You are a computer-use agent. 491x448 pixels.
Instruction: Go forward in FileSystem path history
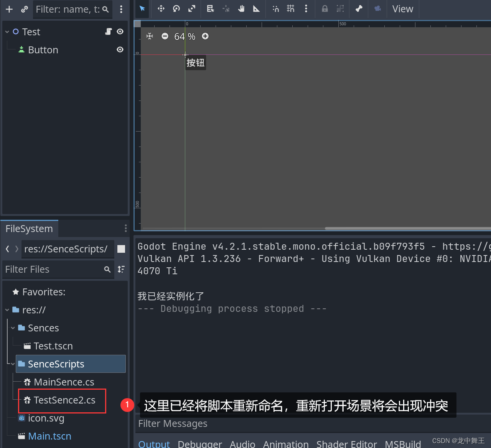[x=17, y=249]
